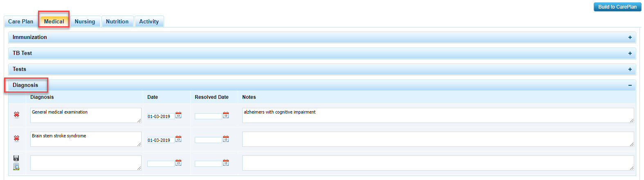This screenshot has height=180, width=644.
Task: Delete the Brain stem stroke syndrome row
Action: coord(16,139)
